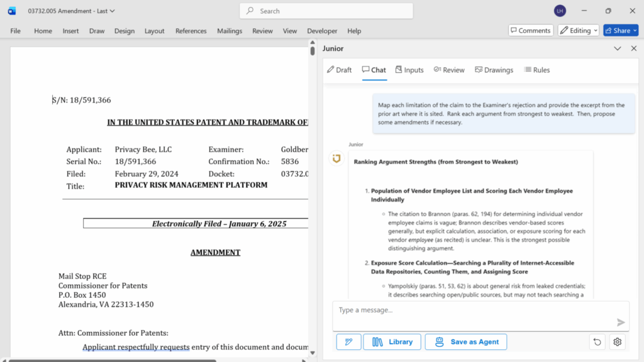Screen dimensions: 644x362
Task: Click the reset chat undo icon
Action: coord(597,342)
